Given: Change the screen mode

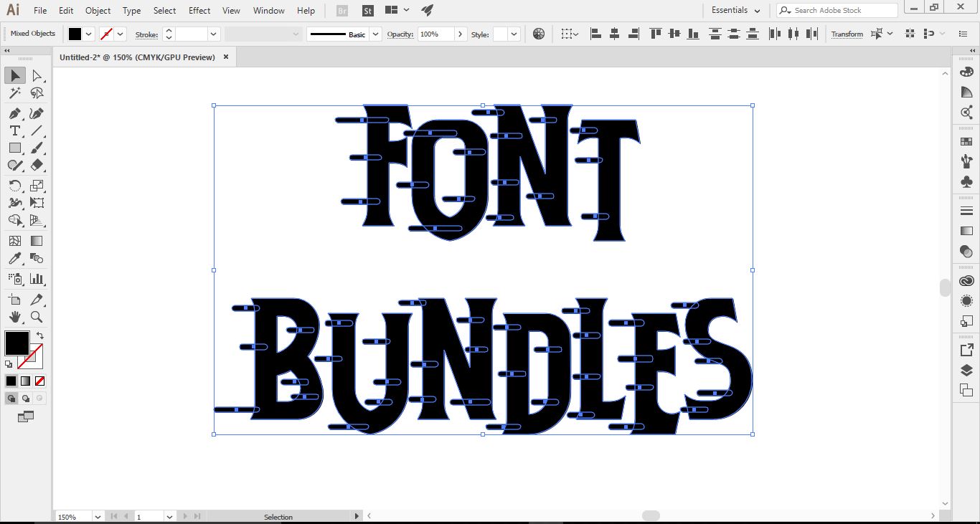Looking at the screenshot, I should pyautogui.click(x=26, y=416).
